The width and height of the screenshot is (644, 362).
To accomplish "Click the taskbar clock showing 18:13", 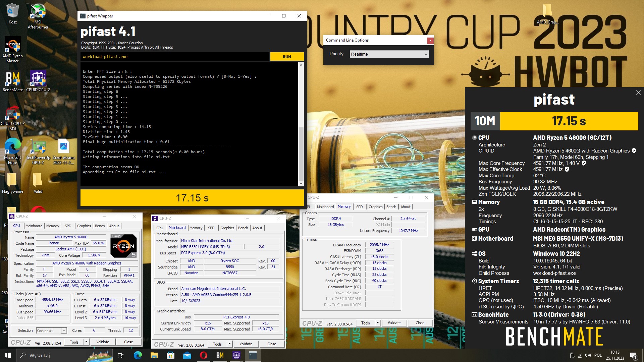I will point(615,355).
